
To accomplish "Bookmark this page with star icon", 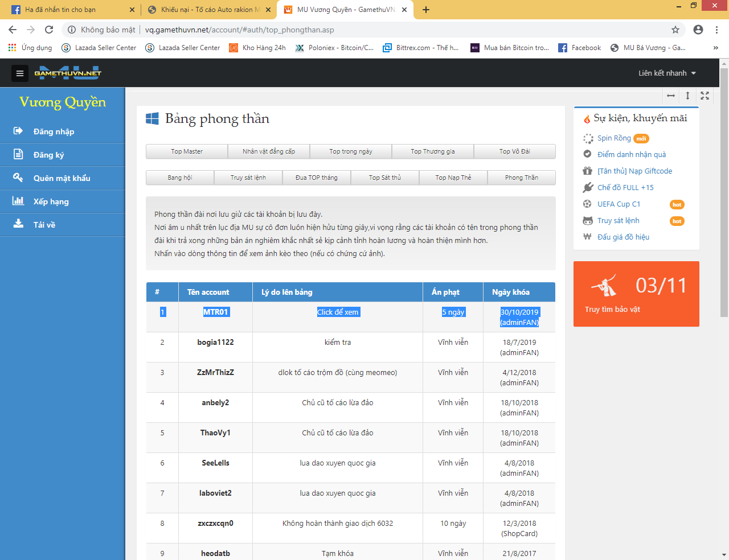I will point(675,30).
